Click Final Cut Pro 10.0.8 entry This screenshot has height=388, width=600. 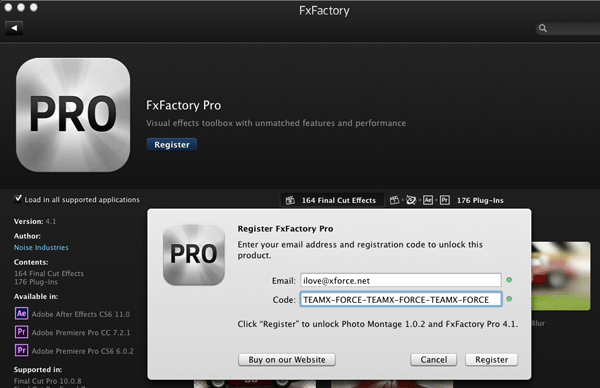(47, 381)
